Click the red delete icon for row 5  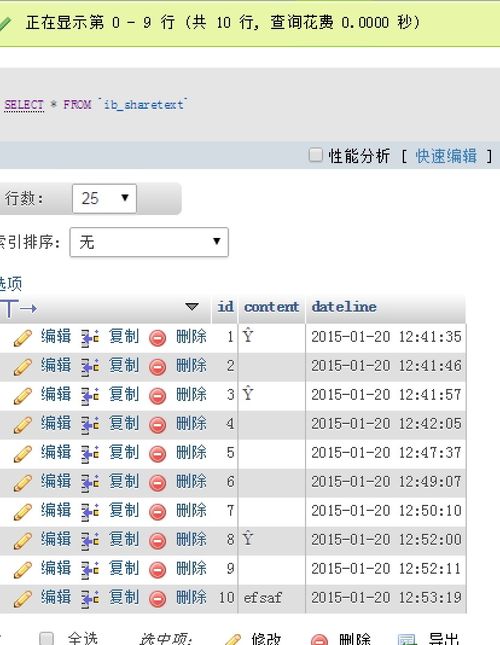pyautogui.click(x=157, y=454)
